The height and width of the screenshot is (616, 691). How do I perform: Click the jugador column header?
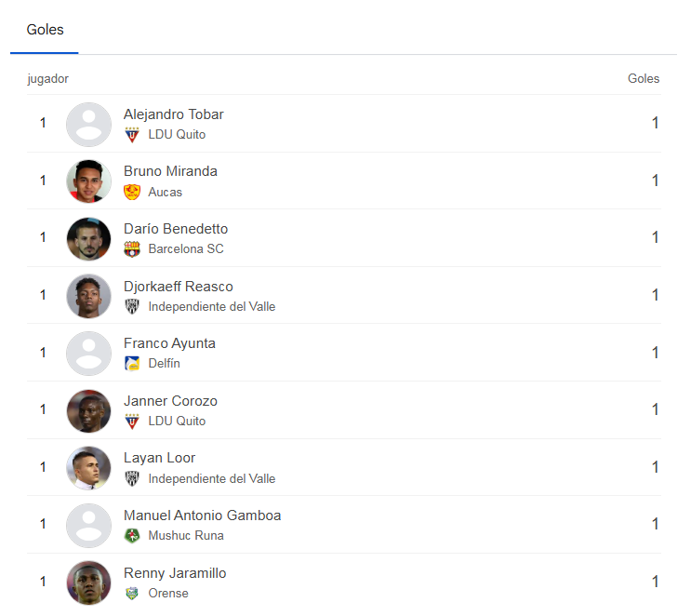48,79
